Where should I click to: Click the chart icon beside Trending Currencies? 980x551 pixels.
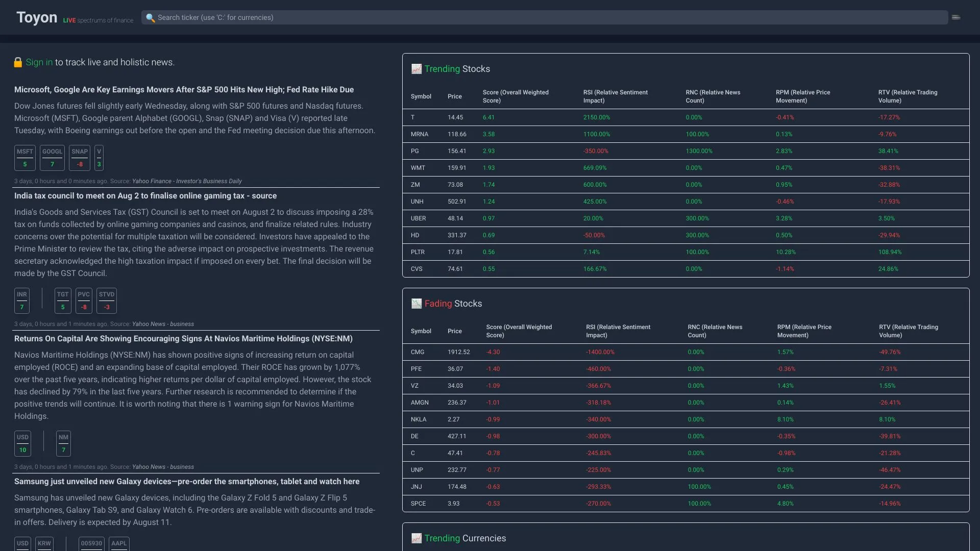coord(416,538)
